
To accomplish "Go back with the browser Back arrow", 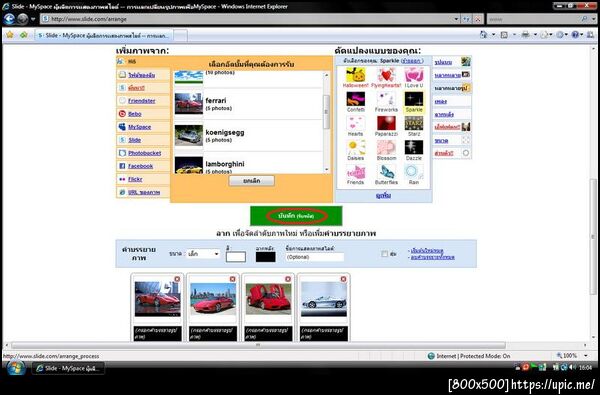I will (9, 19).
